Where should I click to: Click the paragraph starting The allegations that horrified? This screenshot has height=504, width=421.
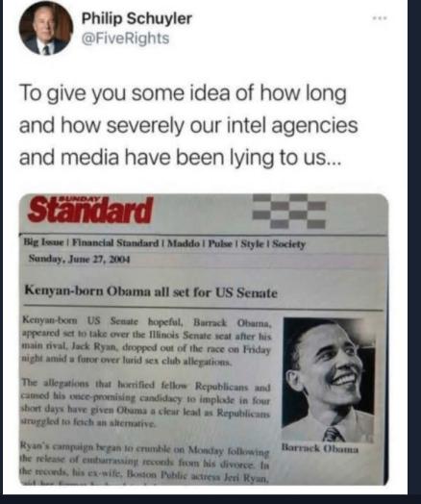(x=146, y=402)
